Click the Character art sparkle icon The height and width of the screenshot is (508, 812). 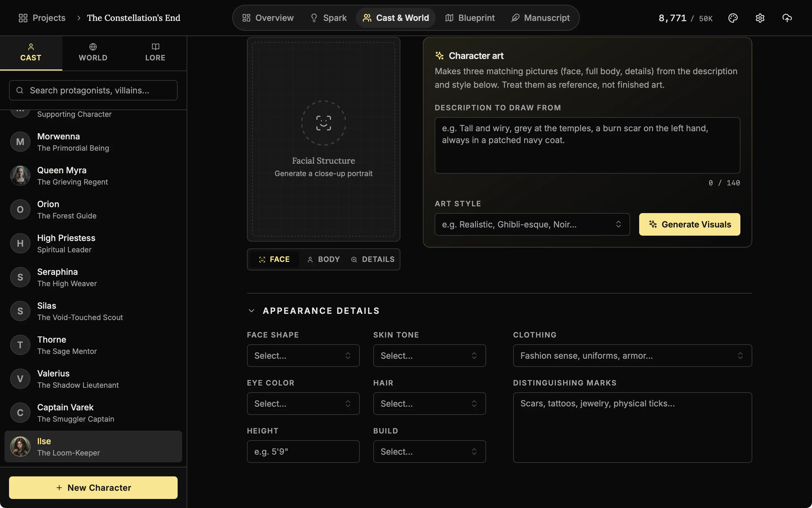coord(439,56)
